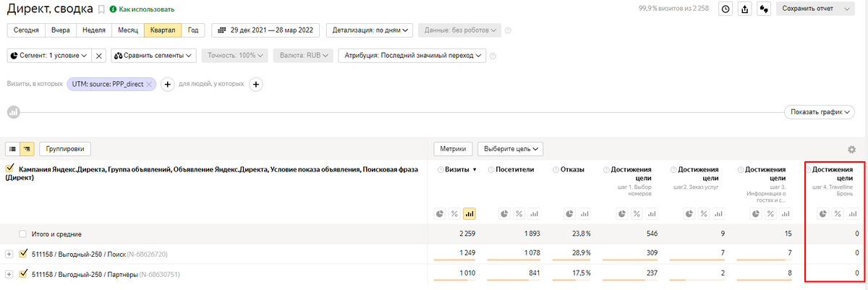Click the Визиты column help icon
Viewport: 868px width, 290px height.
(x=440, y=169)
